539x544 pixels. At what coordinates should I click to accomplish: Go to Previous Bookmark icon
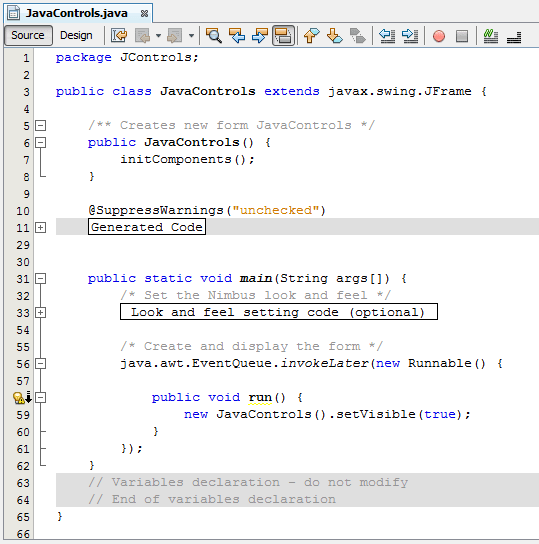(311, 35)
